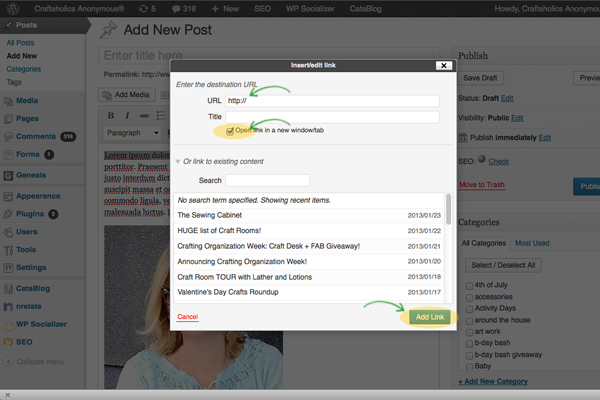Open Settings in the admin sidebar
This screenshot has width=600, height=400.
click(30, 267)
